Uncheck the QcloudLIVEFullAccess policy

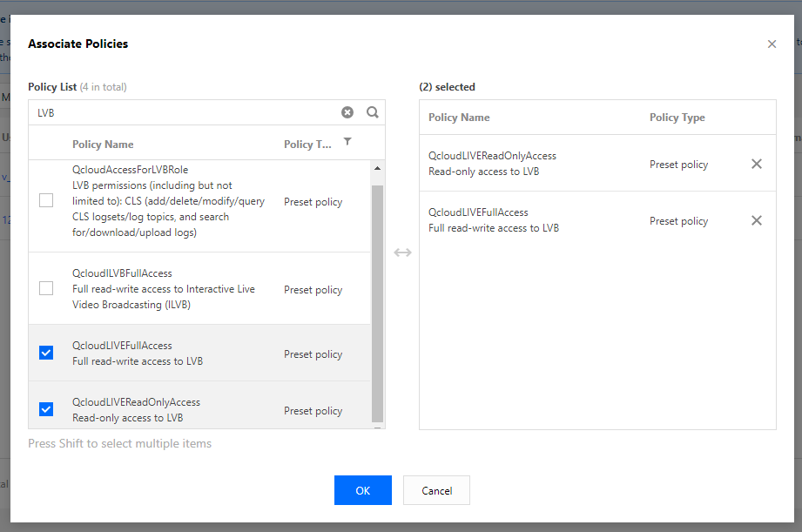coord(46,353)
